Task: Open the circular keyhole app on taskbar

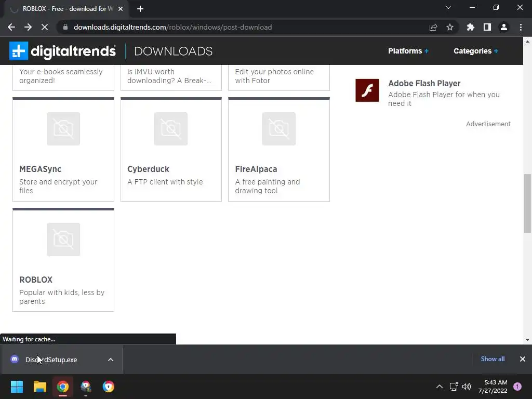Action: click(109, 387)
